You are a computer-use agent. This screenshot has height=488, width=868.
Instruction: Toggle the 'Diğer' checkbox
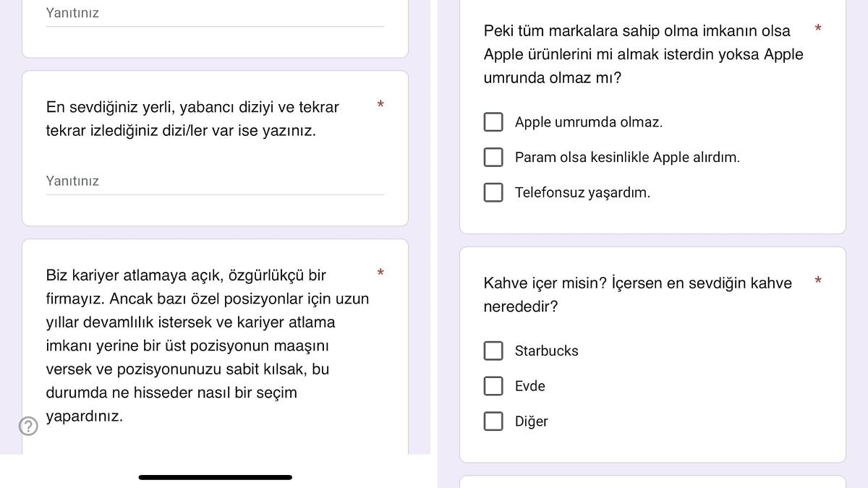point(493,421)
